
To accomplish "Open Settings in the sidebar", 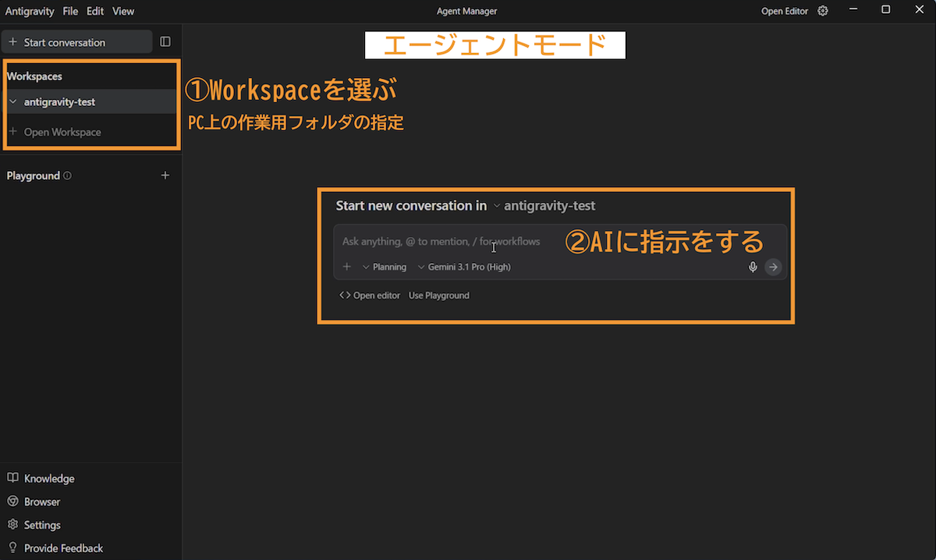I will (41, 525).
